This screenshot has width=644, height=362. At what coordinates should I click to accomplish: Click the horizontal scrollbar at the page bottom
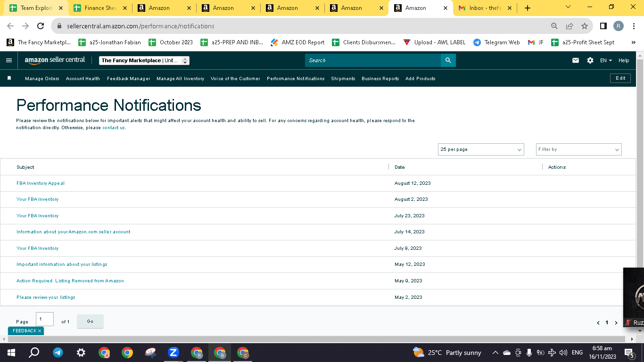317,339
